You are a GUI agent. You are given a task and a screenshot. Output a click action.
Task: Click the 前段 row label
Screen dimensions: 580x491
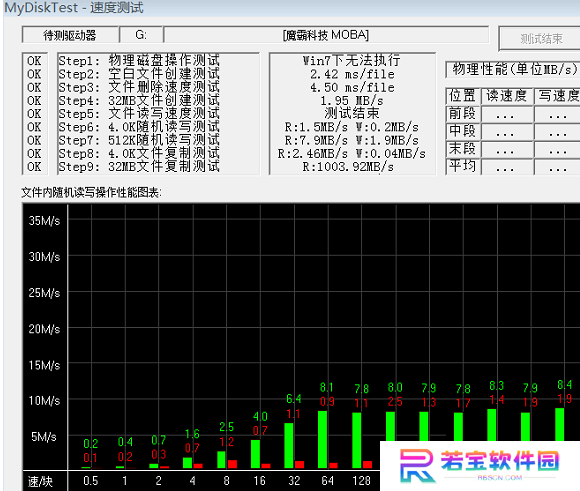(462, 114)
